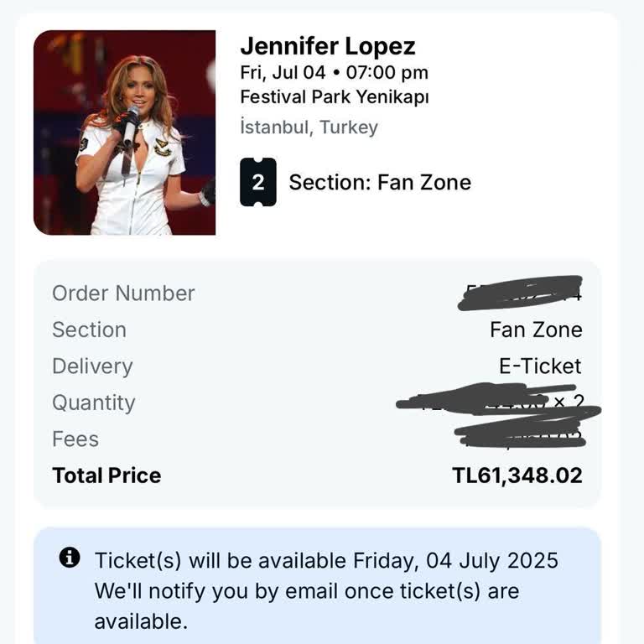The image size is (644, 644).
Task: Click the ticket count icon showing 2
Action: [257, 182]
